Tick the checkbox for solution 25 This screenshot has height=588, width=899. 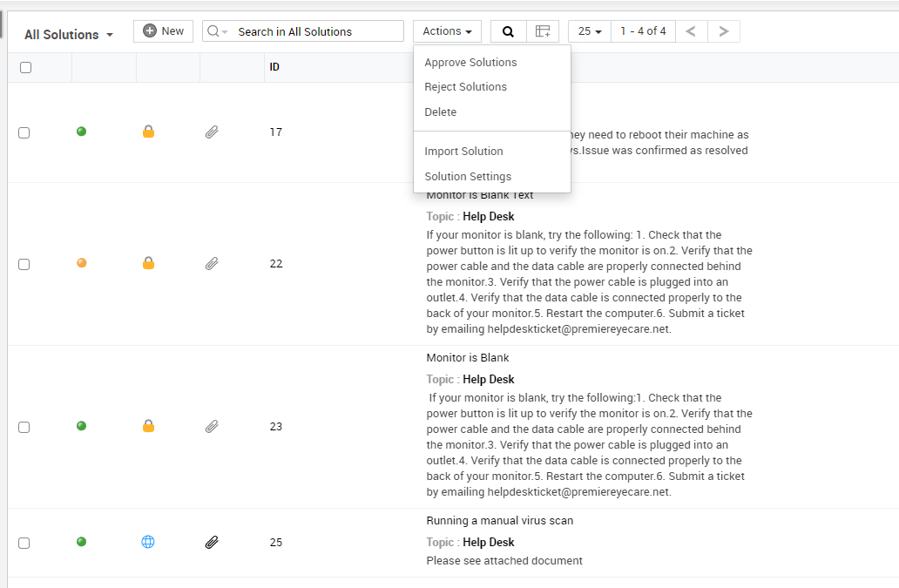24,543
